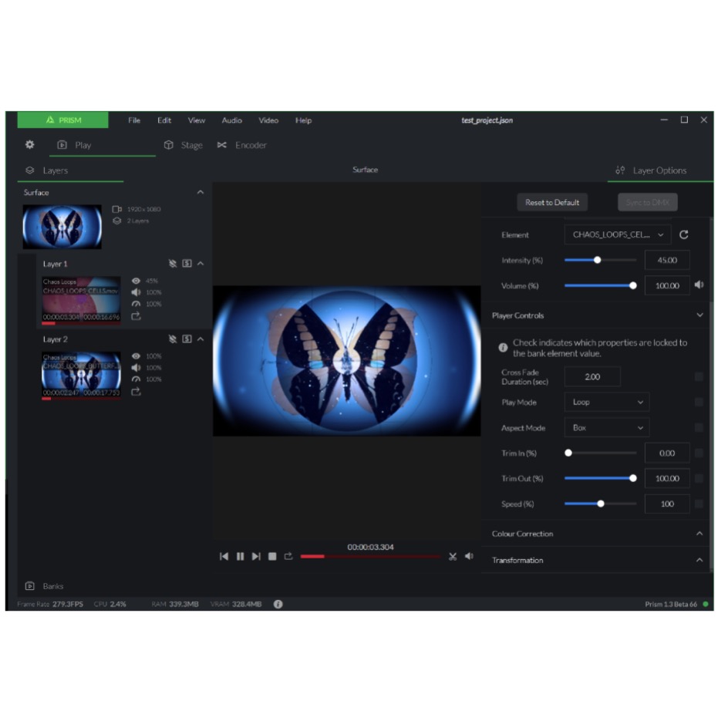Click Layer 2 loop arrow icon
Image resolution: width=728 pixels, height=728 pixels.
pyautogui.click(x=136, y=393)
